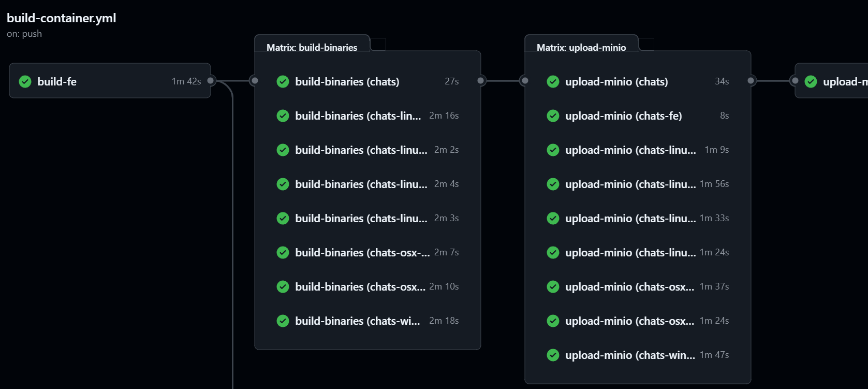This screenshot has height=389, width=868.
Task: Open the upload-minio job lasting 1m 33s
Action: point(630,218)
